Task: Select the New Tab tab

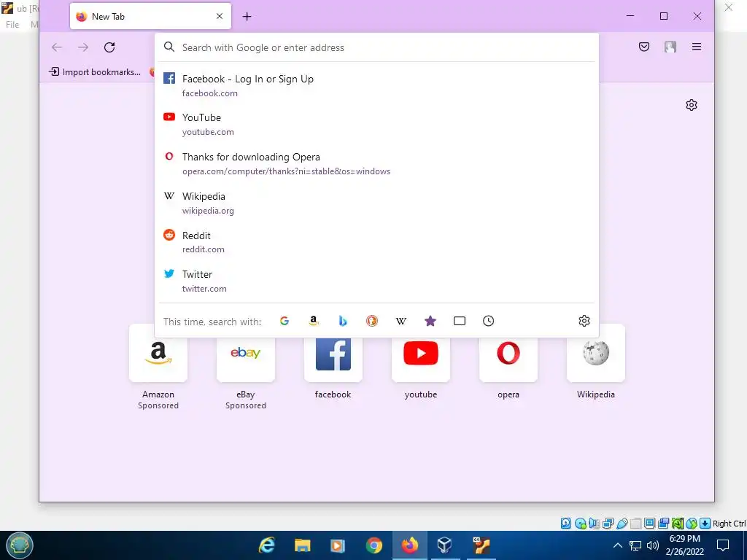Action: pyautogui.click(x=150, y=16)
